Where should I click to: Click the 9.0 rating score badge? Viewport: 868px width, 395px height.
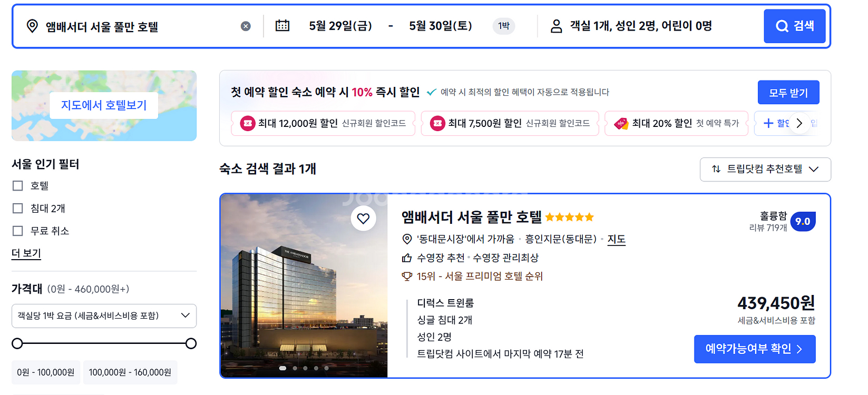pos(803,221)
